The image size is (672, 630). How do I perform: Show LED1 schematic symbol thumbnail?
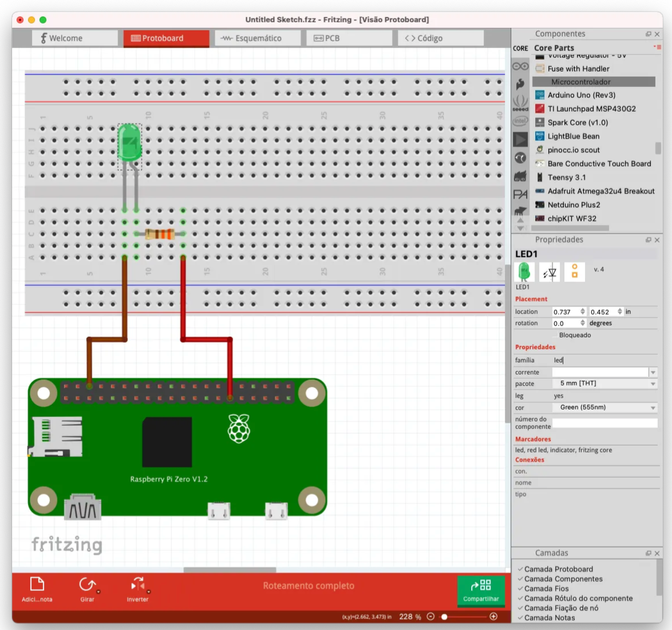click(x=550, y=272)
